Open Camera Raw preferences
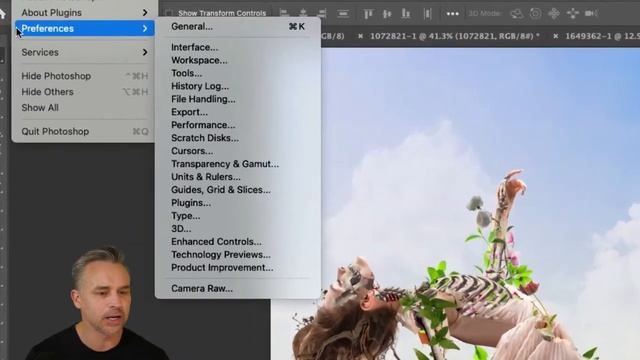This screenshot has height=360, width=640. pyautogui.click(x=238, y=289)
